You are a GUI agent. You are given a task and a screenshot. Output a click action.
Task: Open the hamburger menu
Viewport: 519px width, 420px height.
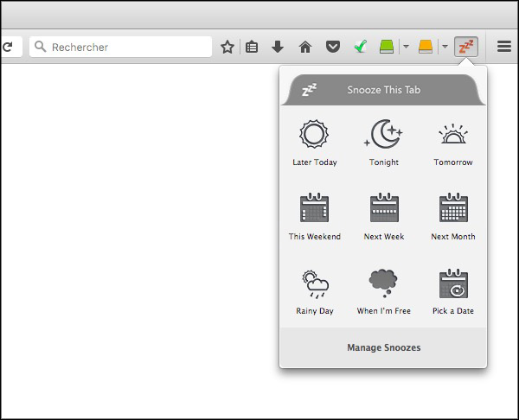pos(504,47)
